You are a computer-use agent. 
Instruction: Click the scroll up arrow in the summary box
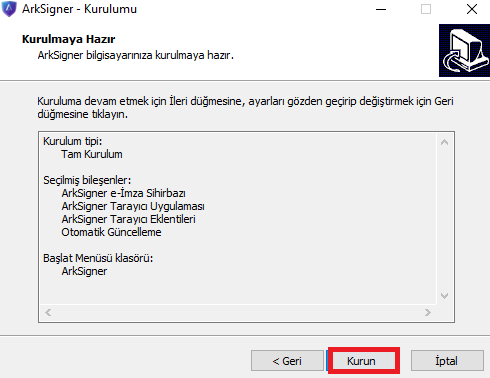tap(444, 142)
